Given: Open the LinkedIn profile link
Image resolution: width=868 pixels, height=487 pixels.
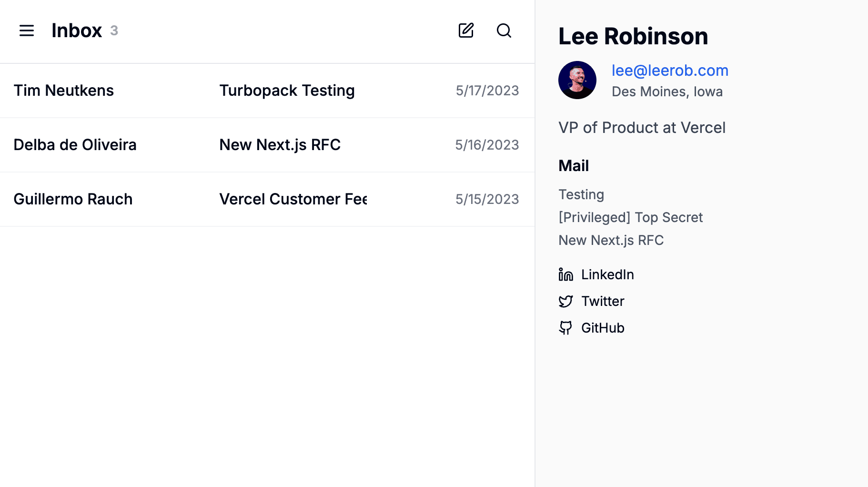Looking at the screenshot, I should [x=607, y=274].
